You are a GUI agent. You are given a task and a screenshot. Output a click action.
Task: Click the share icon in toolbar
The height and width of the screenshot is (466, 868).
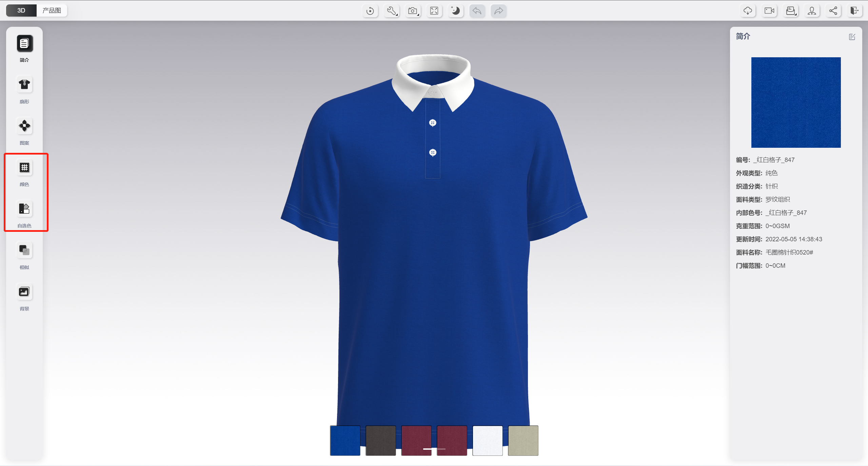pos(833,11)
